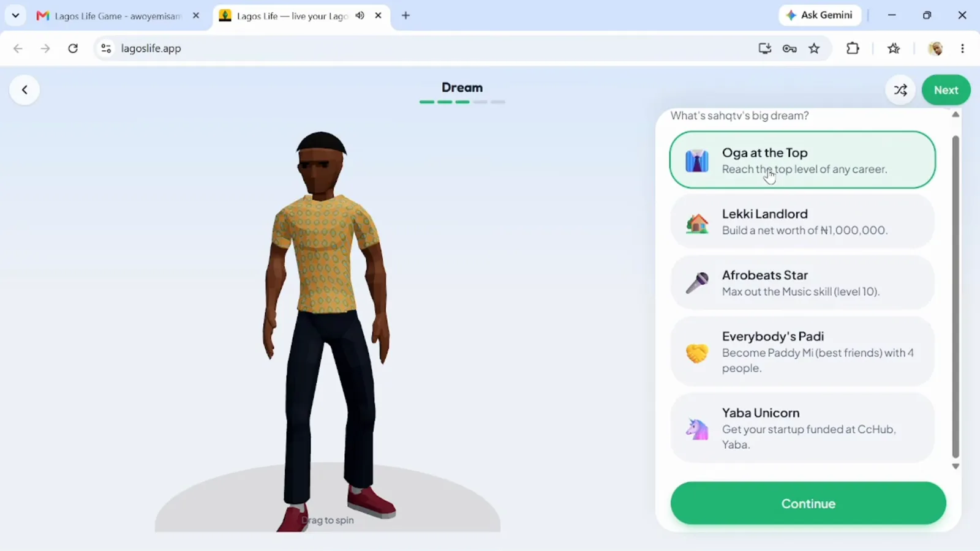The image size is (980, 551).
Task: Select the Oga at the Top dream
Action: [x=802, y=160]
